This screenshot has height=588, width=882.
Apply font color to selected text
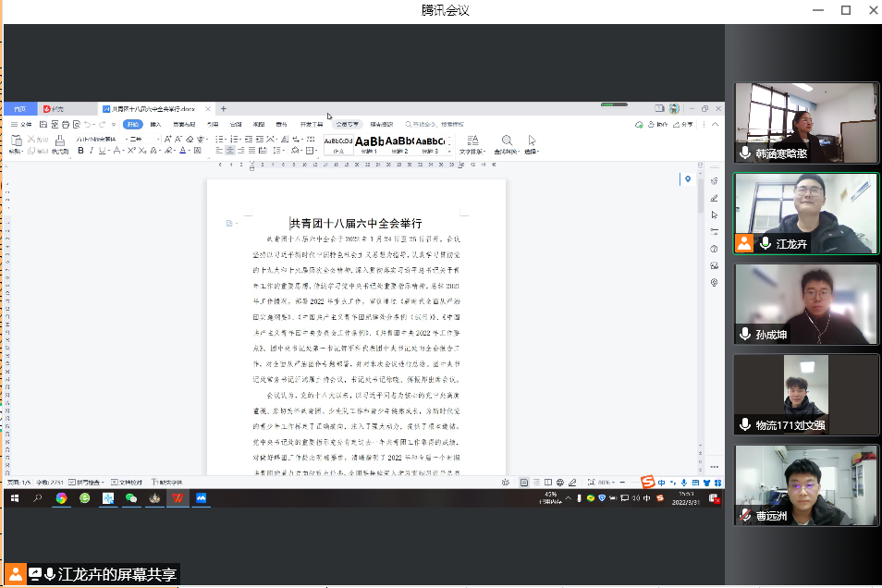183,151
